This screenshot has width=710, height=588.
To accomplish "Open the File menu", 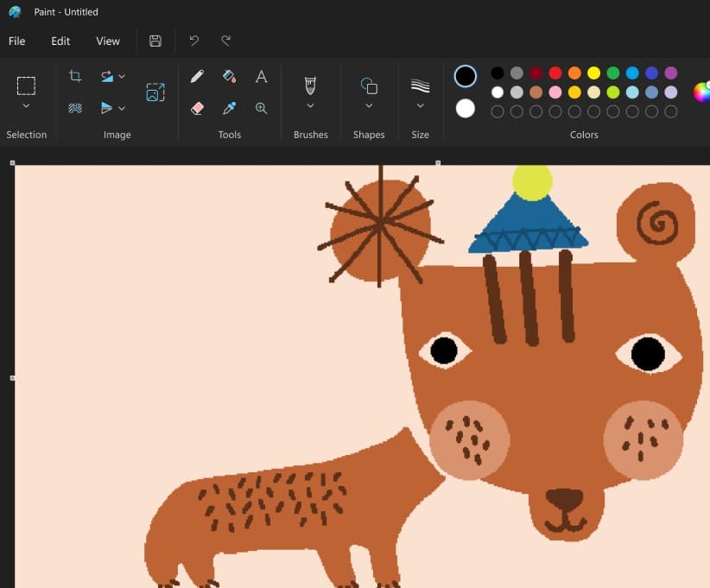I will pyautogui.click(x=17, y=41).
